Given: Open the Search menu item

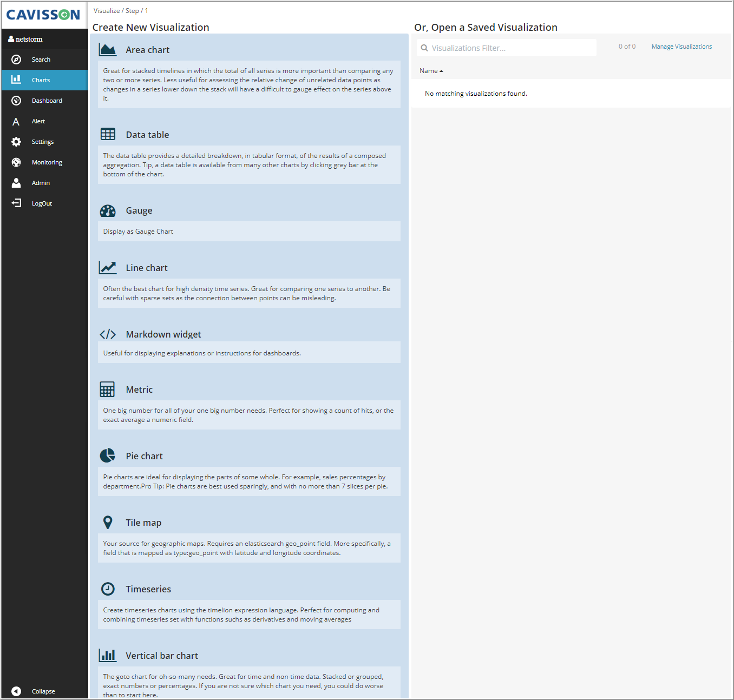Looking at the screenshot, I should pyautogui.click(x=44, y=60).
